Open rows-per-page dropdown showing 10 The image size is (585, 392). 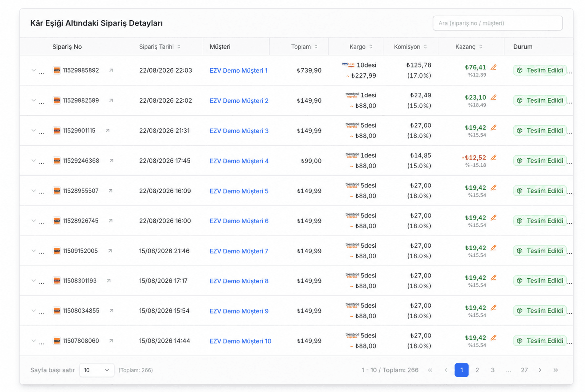[x=97, y=370]
